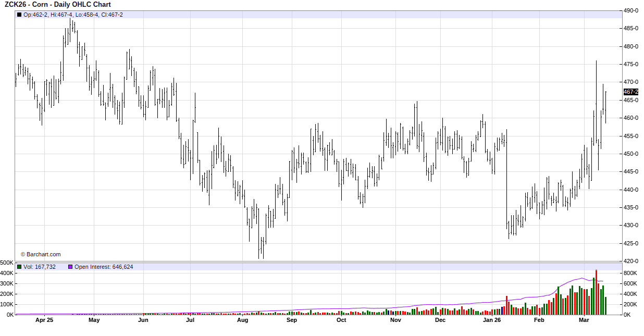Click the 420-0 price axis label

pyautogui.click(x=631, y=261)
